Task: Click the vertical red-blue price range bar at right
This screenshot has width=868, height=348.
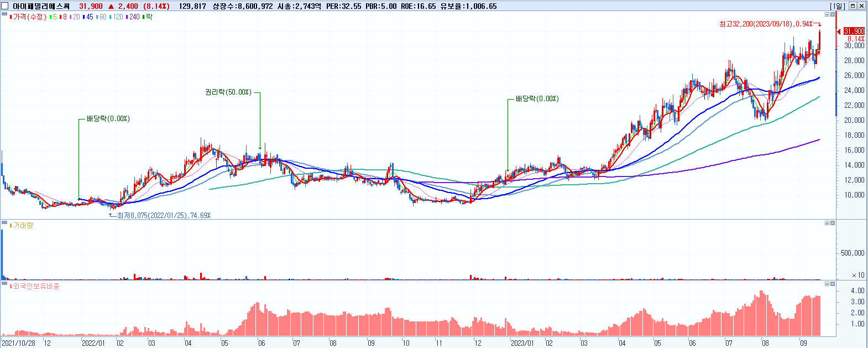Action: [836, 64]
